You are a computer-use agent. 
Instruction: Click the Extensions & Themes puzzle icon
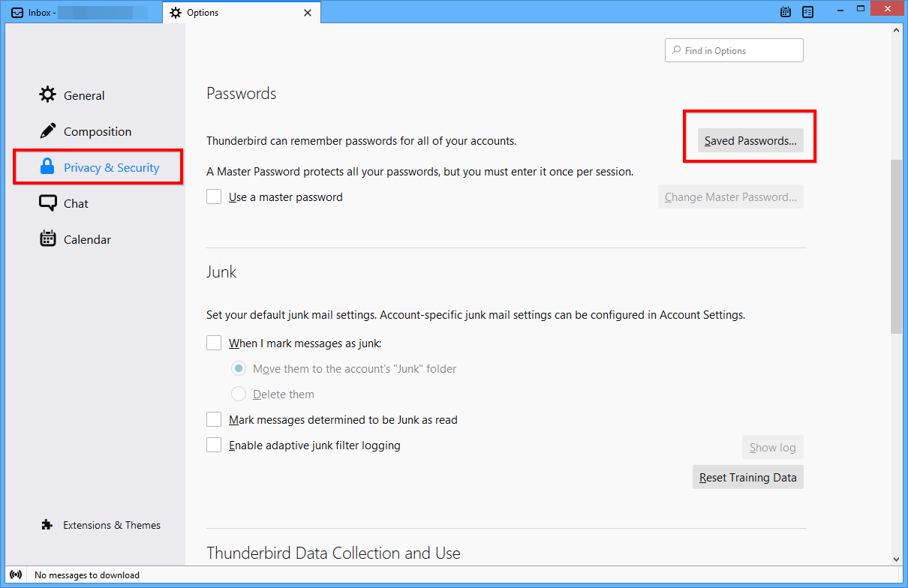47,525
